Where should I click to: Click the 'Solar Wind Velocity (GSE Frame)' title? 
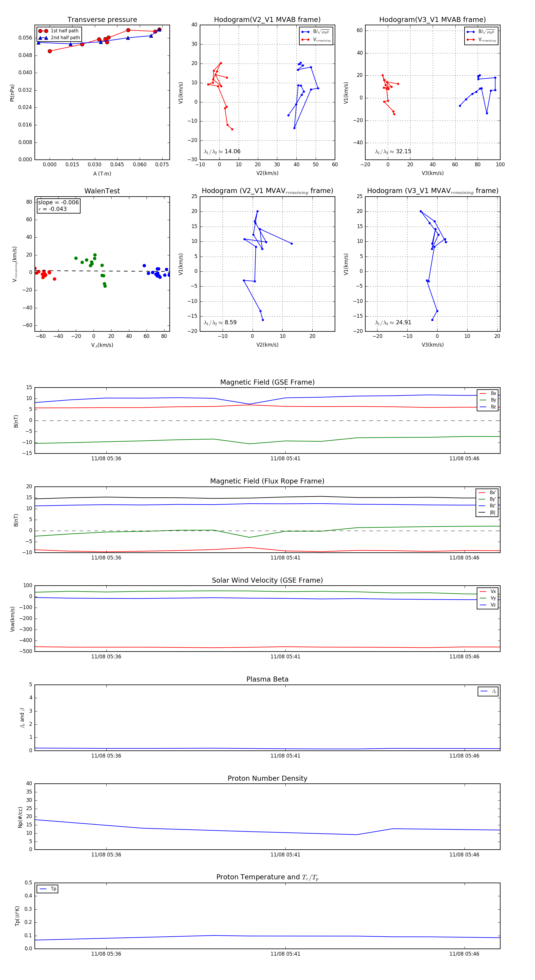tap(267, 580)
